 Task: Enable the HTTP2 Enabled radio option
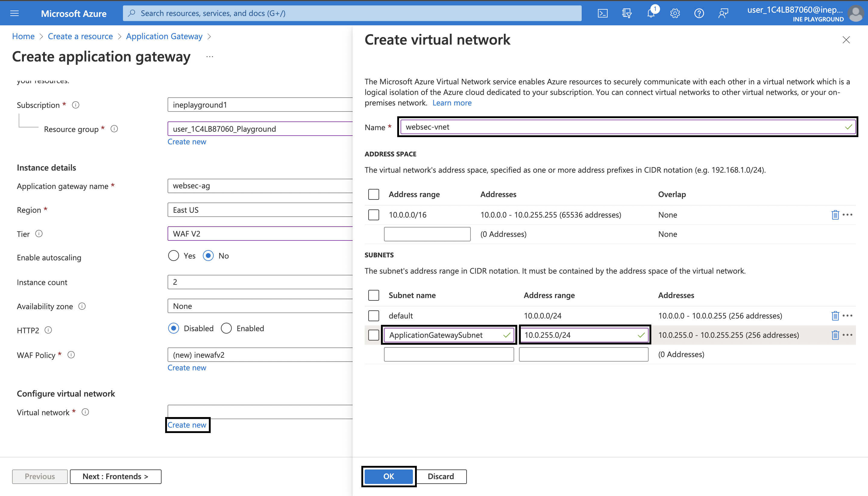pos(226,328)
